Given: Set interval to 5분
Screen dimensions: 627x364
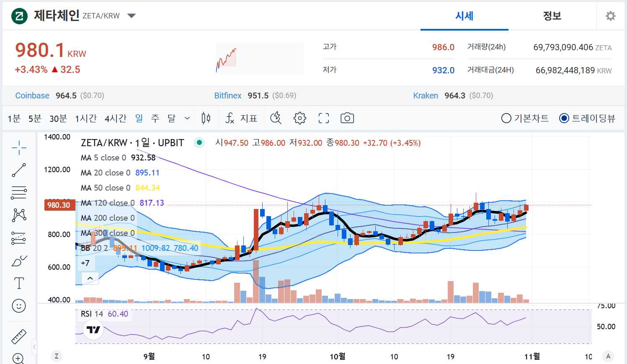Looking at the screenshot, I should [35, 119].
